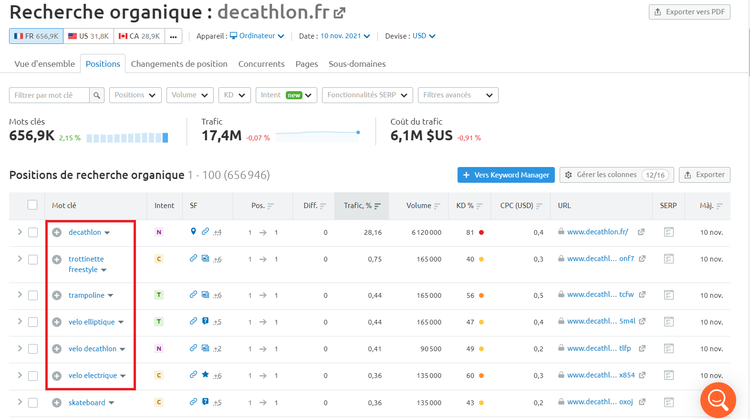This screenshot has width=750, height=419.
Task: Open Gérer les colonnes settings
Action: click(x=617, y=175)
